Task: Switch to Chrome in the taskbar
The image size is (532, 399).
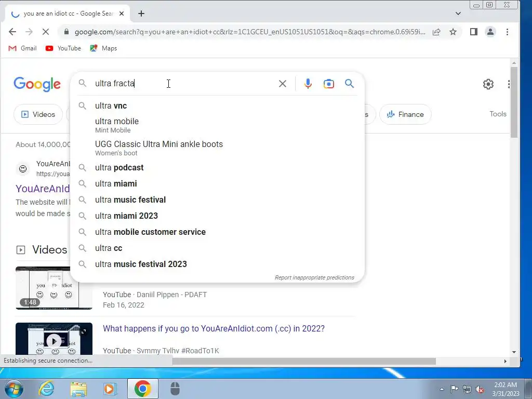Action: pyautogui.click(x=142, y=389)
